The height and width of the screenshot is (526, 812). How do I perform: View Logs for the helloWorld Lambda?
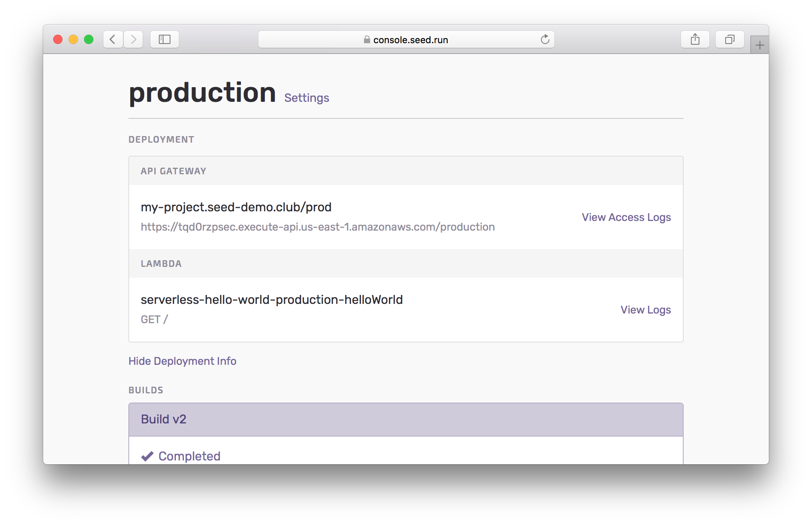click(645, 310)
